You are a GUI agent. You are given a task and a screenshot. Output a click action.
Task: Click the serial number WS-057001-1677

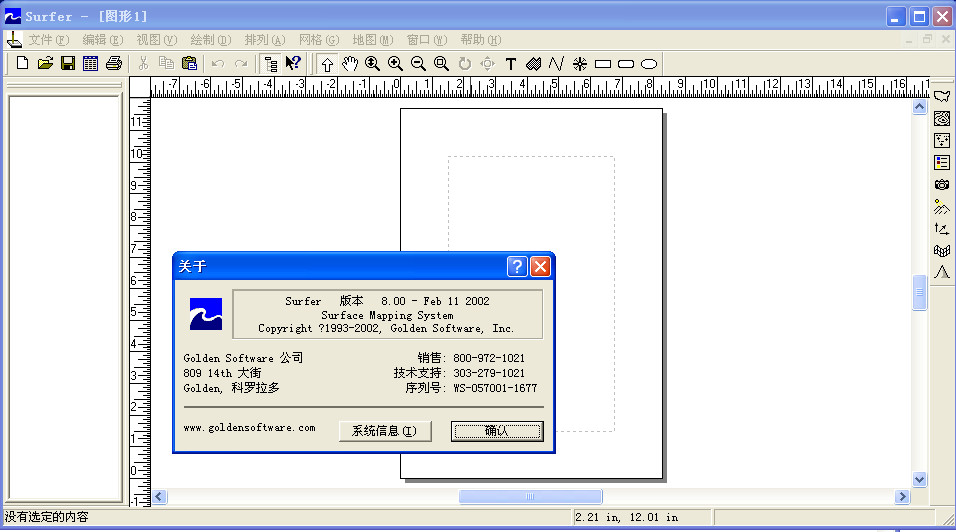tap(495, 388)
